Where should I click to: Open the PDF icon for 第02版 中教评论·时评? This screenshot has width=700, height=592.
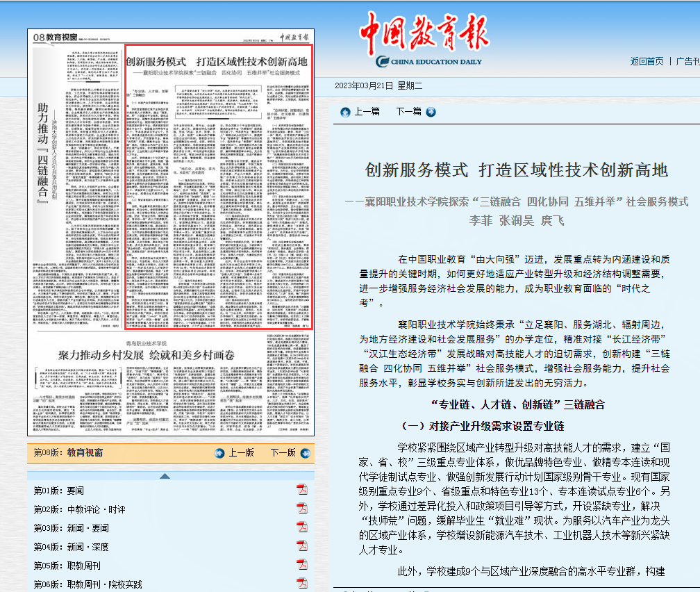[302, 509]
